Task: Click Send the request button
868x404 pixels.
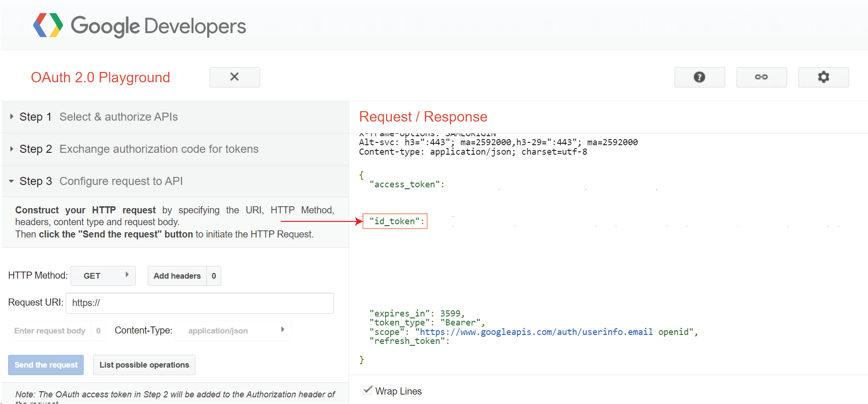Action: 46,365
